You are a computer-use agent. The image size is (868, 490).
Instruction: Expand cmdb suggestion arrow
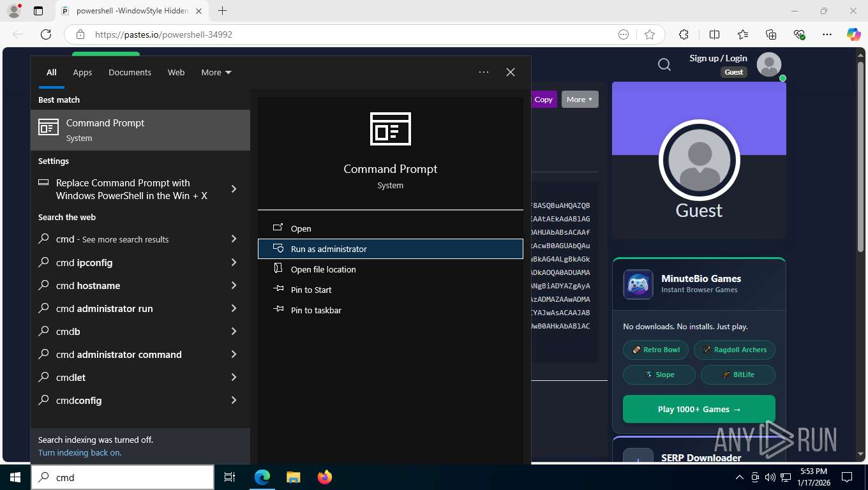click(x=234, y=331)
